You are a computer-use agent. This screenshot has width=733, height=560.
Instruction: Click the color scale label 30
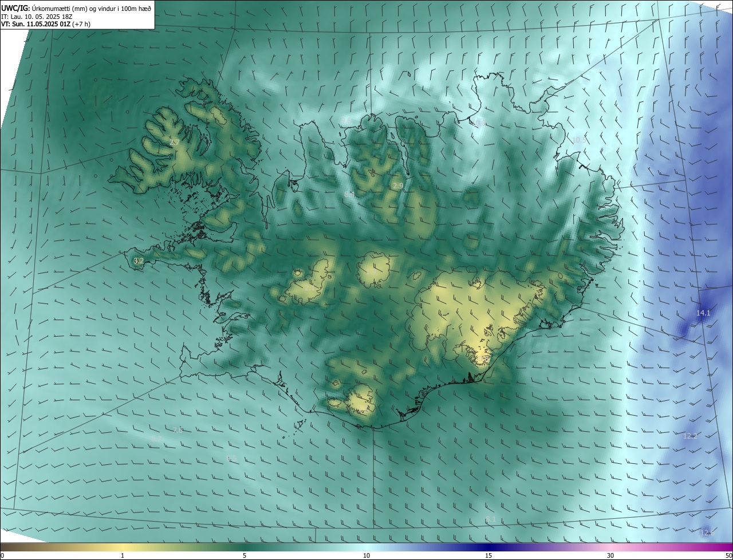tap(610, 555)
